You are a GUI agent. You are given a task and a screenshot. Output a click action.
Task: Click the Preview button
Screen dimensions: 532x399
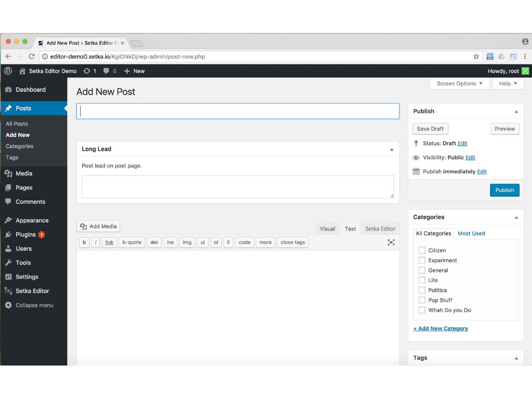pyautogui.click(x=504, y=129)
